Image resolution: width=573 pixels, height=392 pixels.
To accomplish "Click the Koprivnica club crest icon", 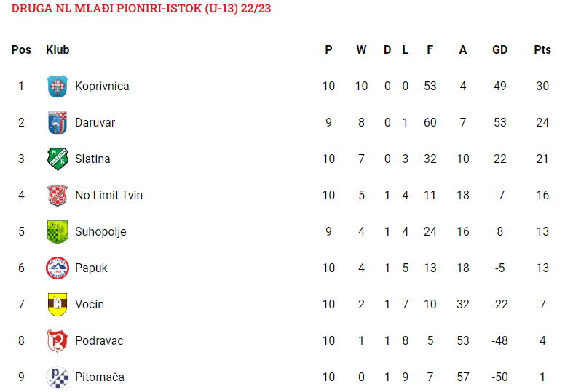I will click(x=58, y=86).
